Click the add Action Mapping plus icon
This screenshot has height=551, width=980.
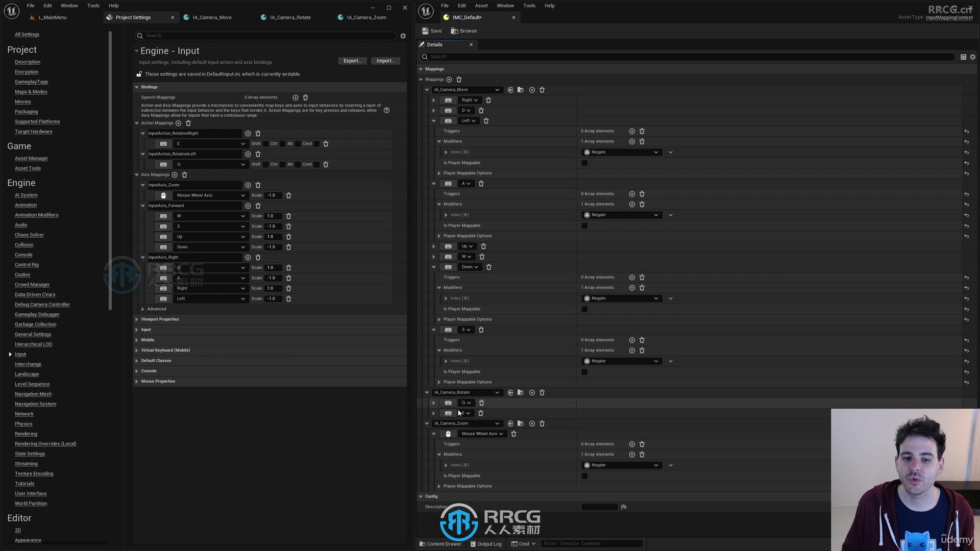coord(178,123)
